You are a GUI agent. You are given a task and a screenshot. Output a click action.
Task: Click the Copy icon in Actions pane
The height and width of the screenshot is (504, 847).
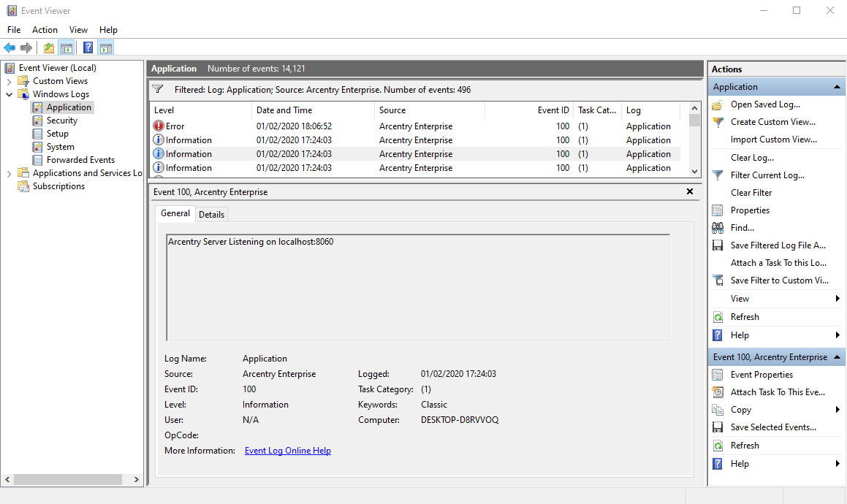point(718,410)
